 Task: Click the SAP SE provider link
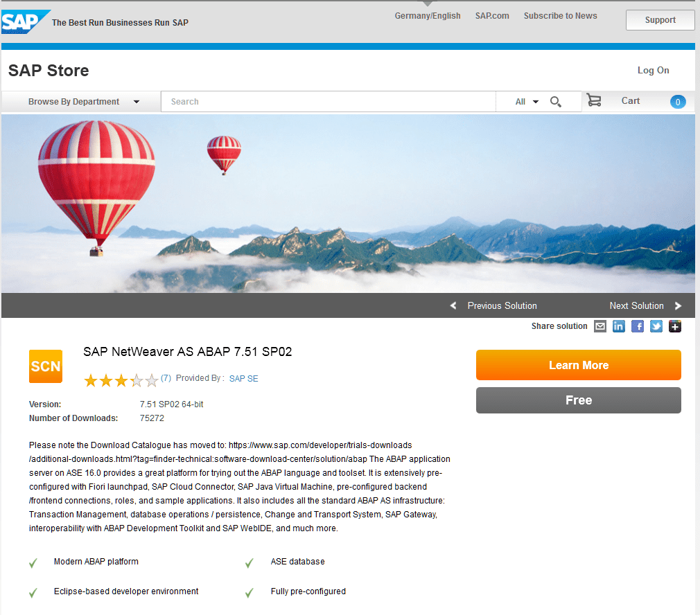(x=244, y=379)
